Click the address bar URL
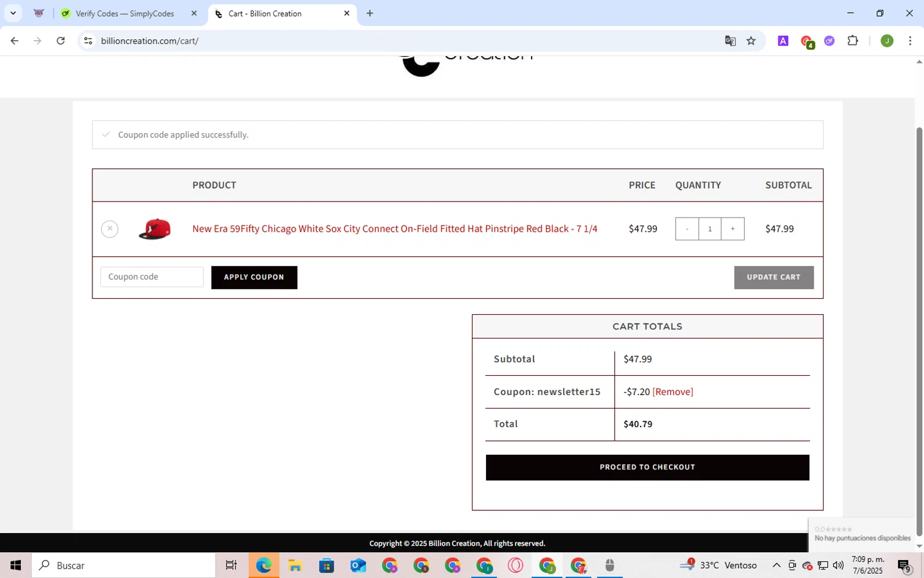 click(150, 41)
